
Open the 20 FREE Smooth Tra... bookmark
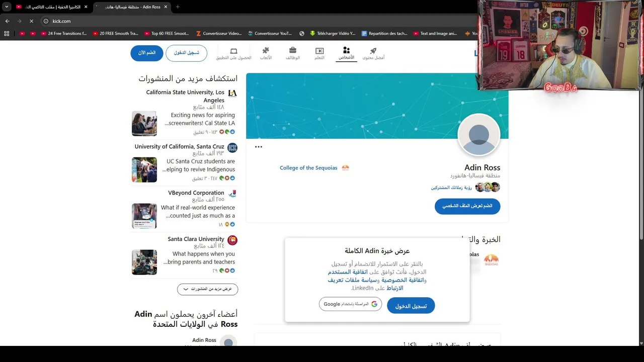[x=115, y=34]
